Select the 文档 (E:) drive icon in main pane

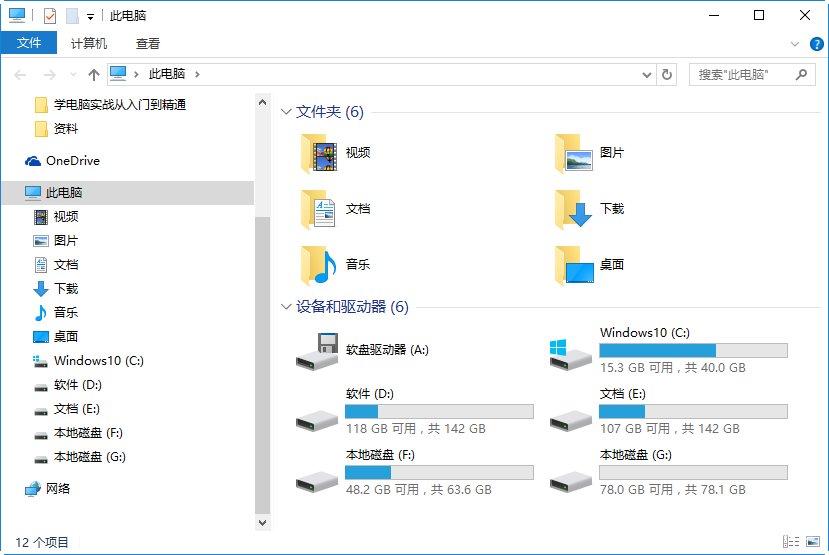pos(570,421)
